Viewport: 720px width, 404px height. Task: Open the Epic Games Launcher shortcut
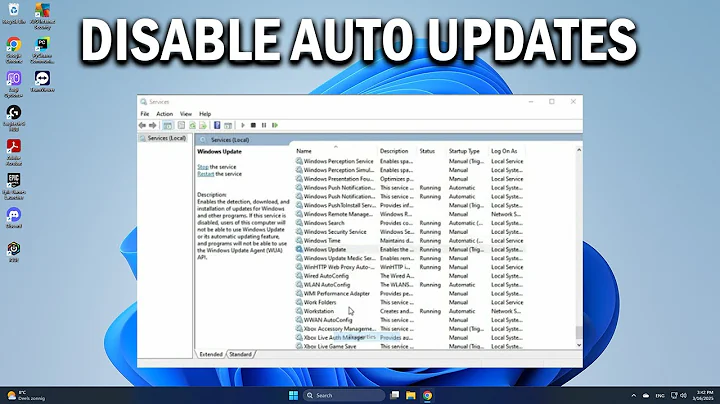[x=14, y=186]
